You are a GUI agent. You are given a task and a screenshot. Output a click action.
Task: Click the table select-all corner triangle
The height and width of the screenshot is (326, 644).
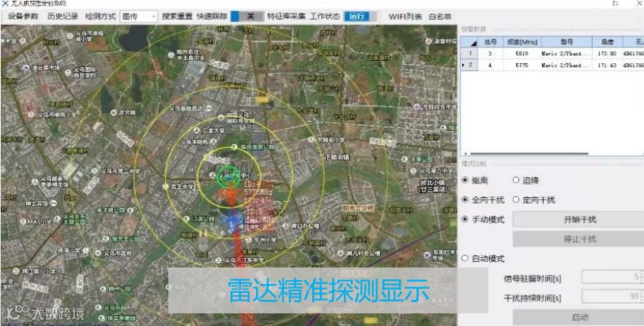click(x=473, y=44)
